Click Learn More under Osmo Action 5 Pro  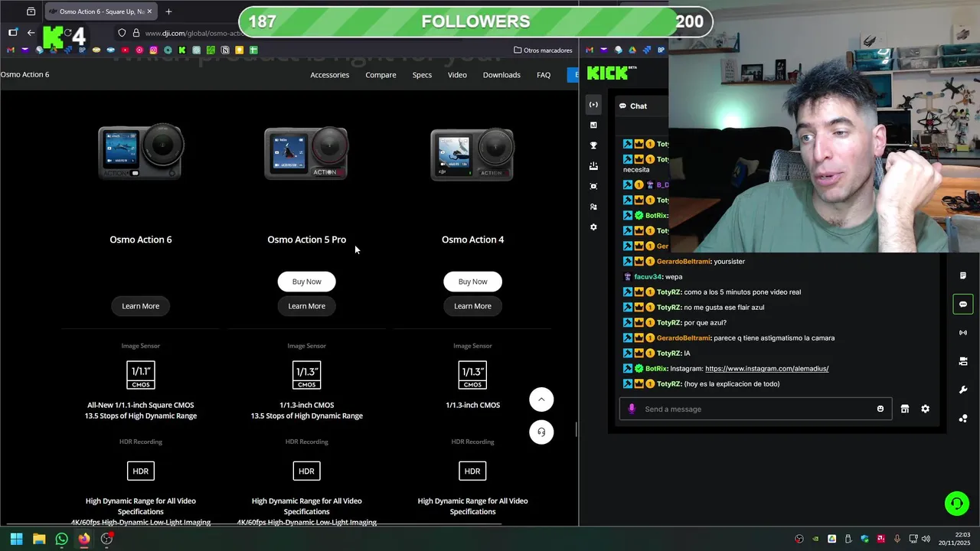[306, 306]
